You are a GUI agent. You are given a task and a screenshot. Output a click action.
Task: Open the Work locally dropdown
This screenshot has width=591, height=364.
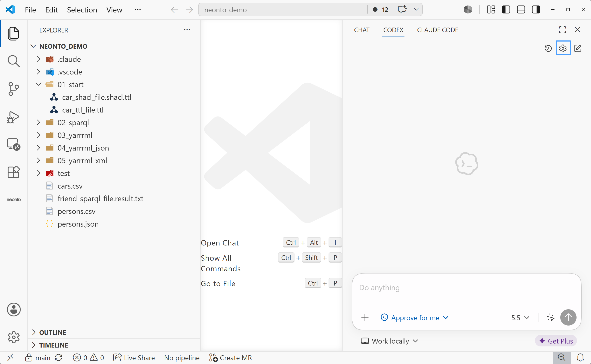pyautogui.click(x=390, y=341)
